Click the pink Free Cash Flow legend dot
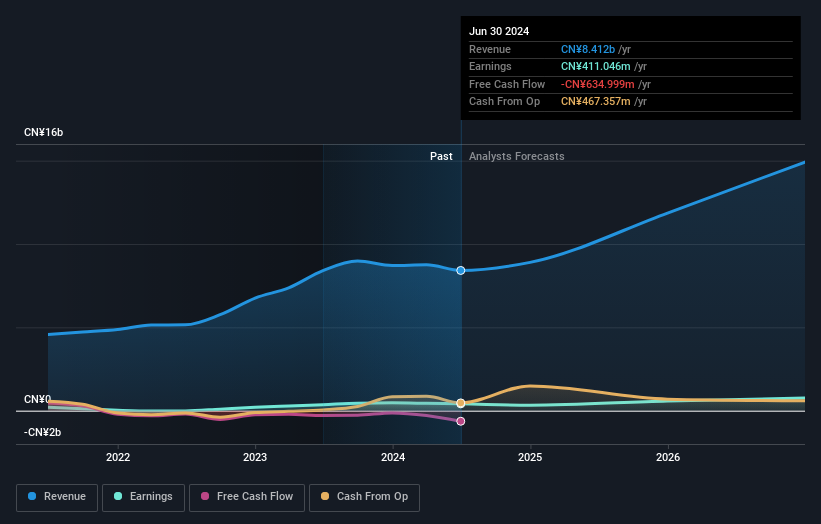Screen dimensions: 821x524 click(x=205, y=496)
